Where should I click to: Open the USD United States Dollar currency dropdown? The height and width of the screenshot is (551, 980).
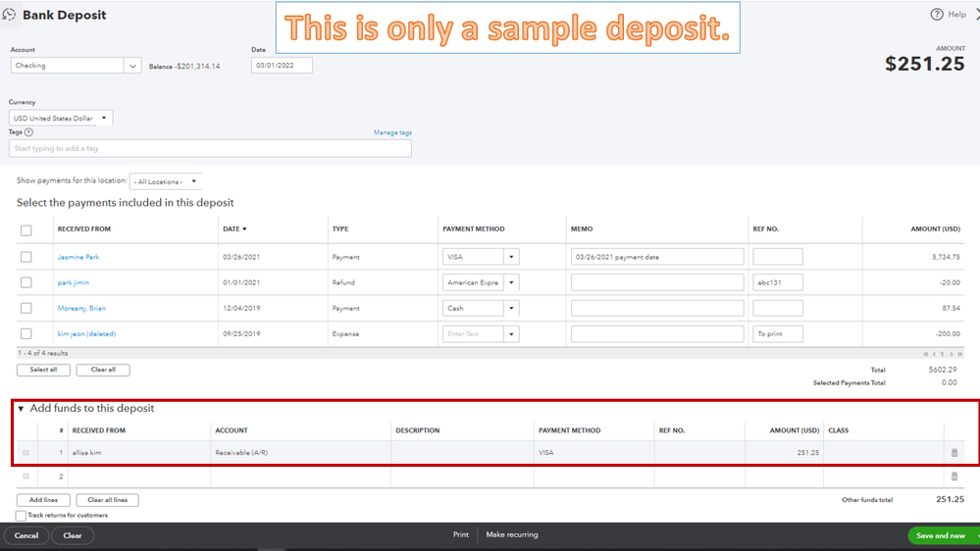pyautogui.click(x=104, y=118)
